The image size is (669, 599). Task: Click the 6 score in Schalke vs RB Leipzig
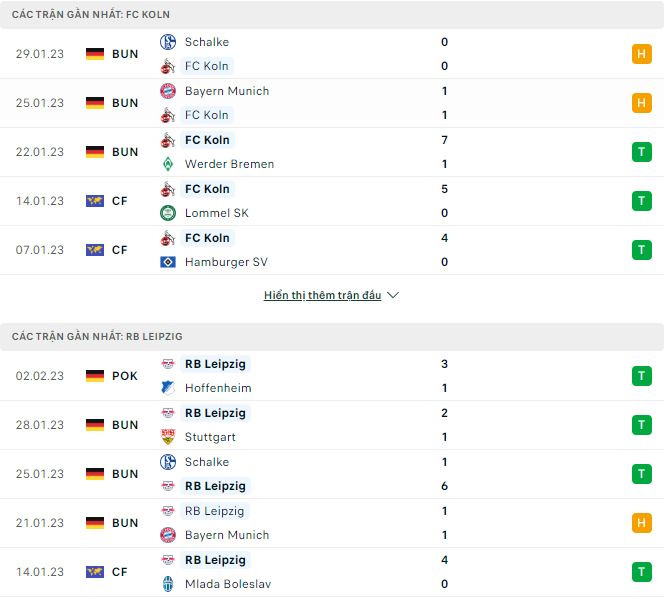(x=444, y=486)
